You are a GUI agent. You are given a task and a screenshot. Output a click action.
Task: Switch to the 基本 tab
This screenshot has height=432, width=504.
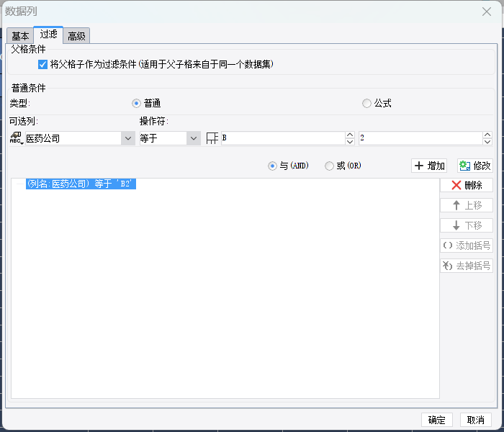click(20, 36)
